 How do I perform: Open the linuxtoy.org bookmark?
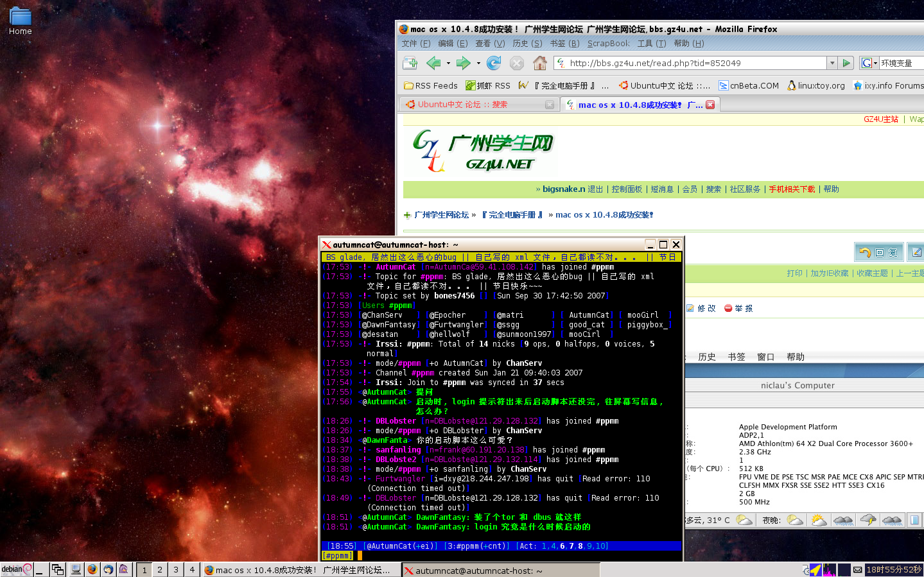pyautogui.click(x=816, y=85)
